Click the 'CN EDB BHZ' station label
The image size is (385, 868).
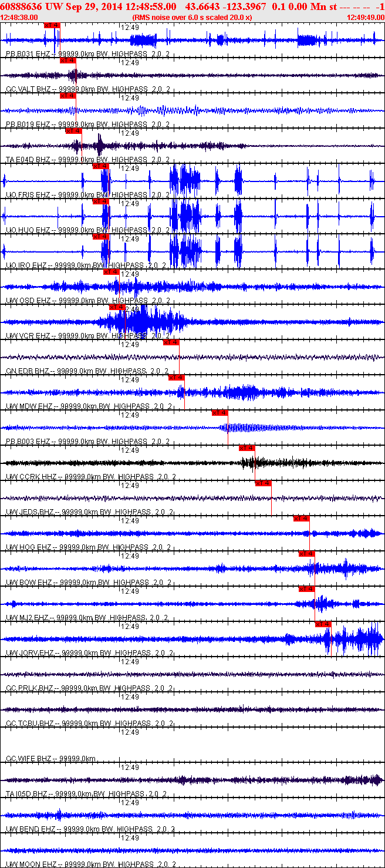pos(28,371)
